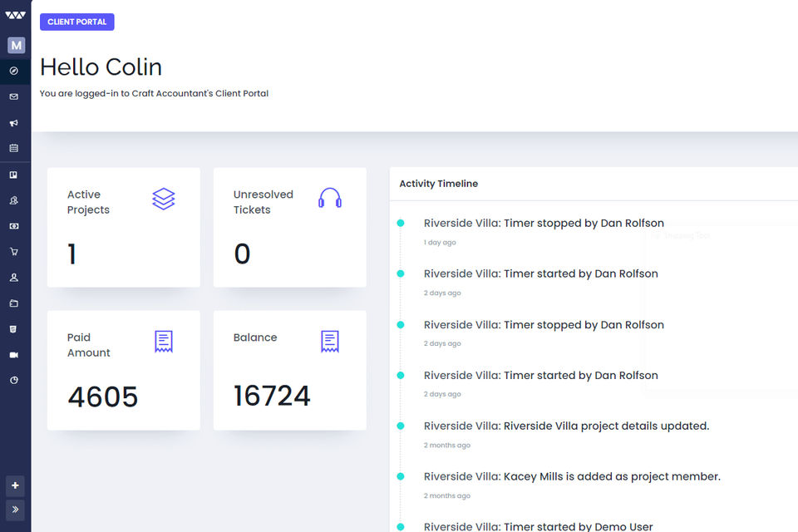Click the Paid Amount receipt icon
The width and height of the screenshot is (798, 532).
(164, 342)
